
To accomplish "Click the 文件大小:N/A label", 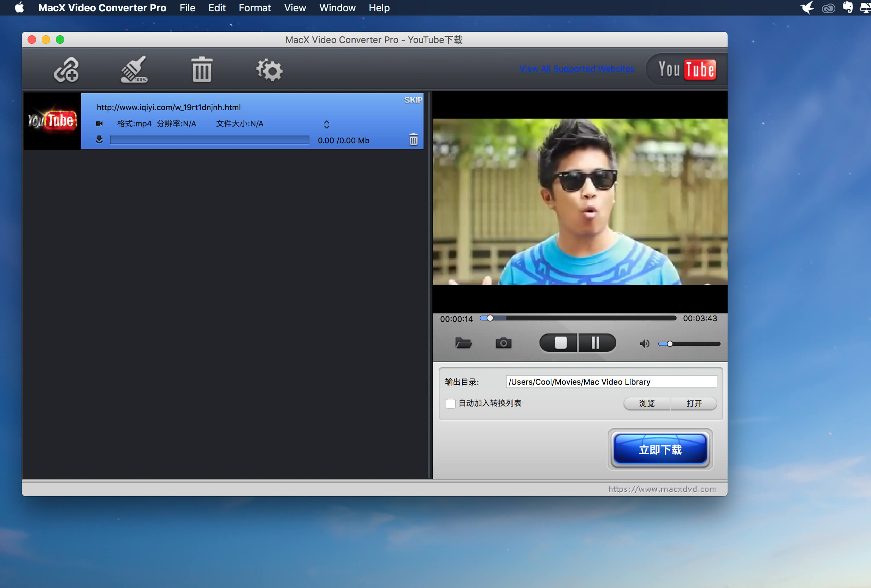I will pos(239,124).
